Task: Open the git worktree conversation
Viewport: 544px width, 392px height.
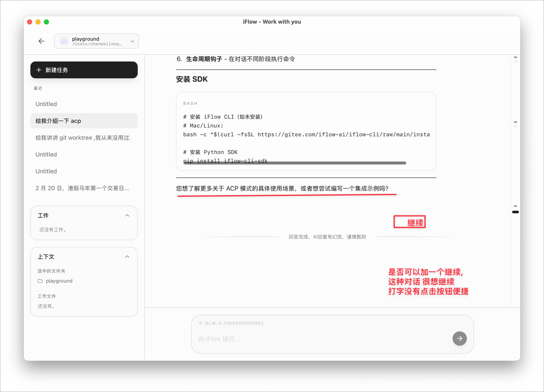Action: [83, 138]
